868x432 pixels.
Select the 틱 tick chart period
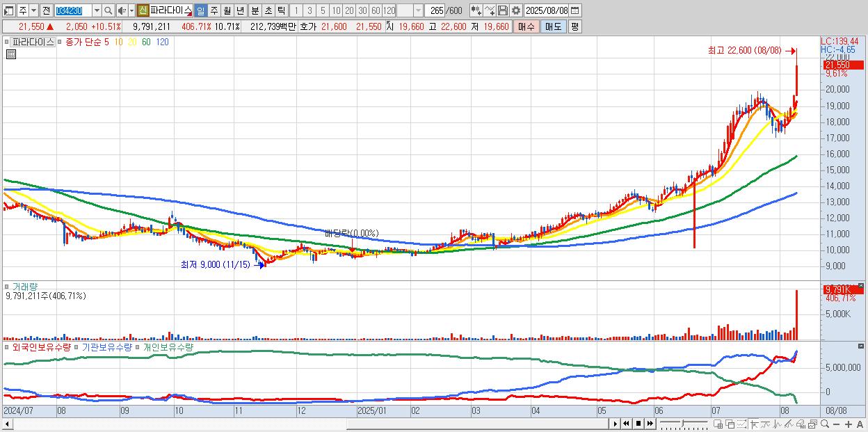281,10
